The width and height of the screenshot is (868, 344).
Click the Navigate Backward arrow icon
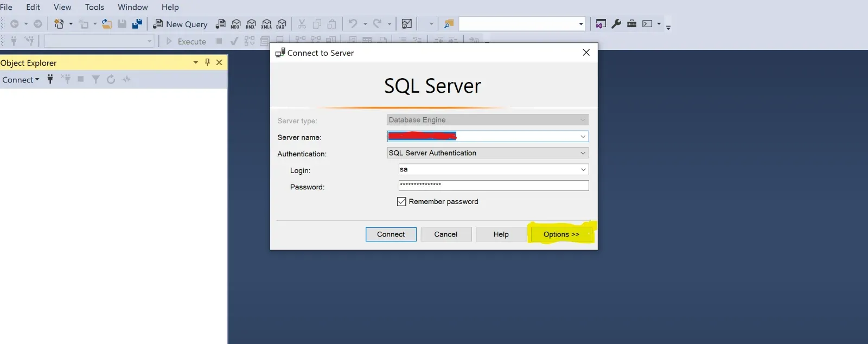(15, 24)
